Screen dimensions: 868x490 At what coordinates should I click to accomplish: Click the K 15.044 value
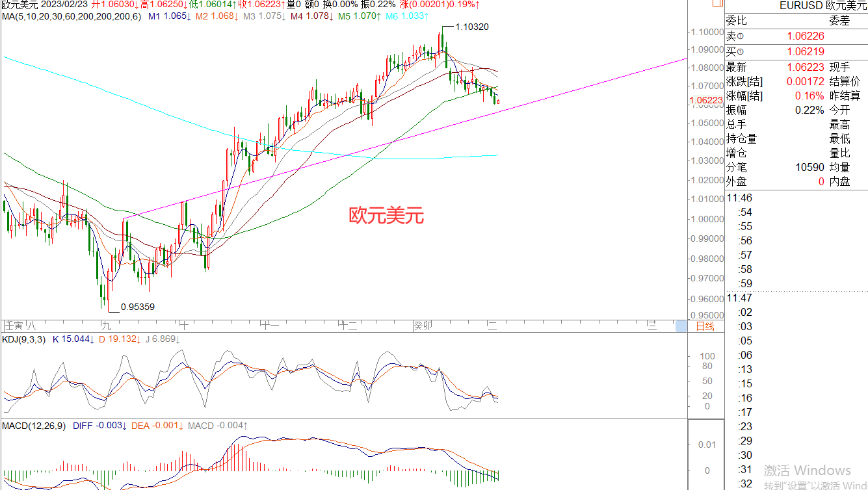tap(73, 339)
